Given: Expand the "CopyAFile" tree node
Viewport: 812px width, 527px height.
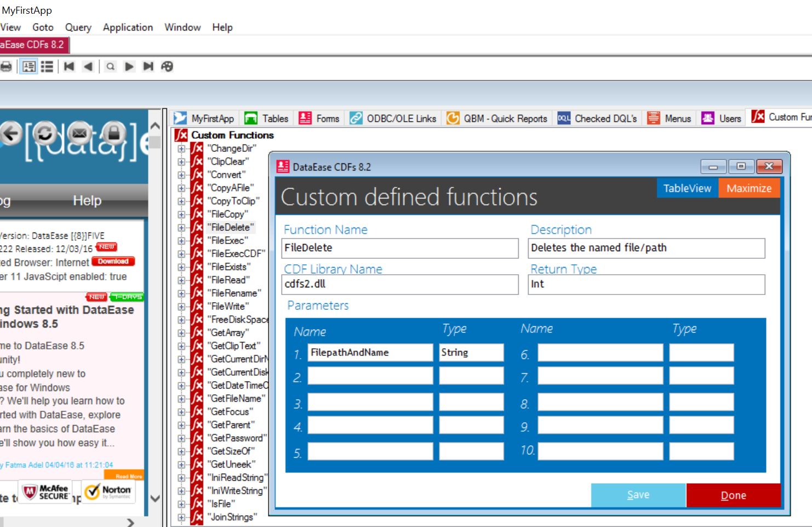Looking at the screenshot, I should (x=181, y=188).
